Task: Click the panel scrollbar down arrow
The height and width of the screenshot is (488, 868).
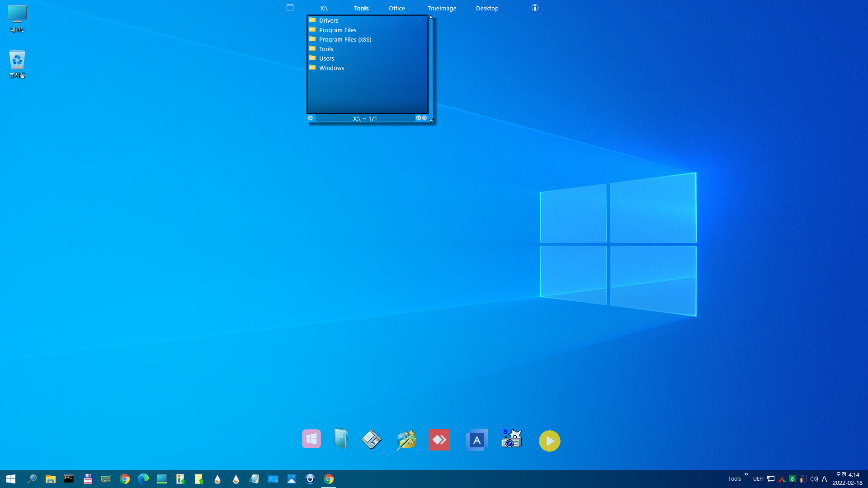Action: click(431, 121)
